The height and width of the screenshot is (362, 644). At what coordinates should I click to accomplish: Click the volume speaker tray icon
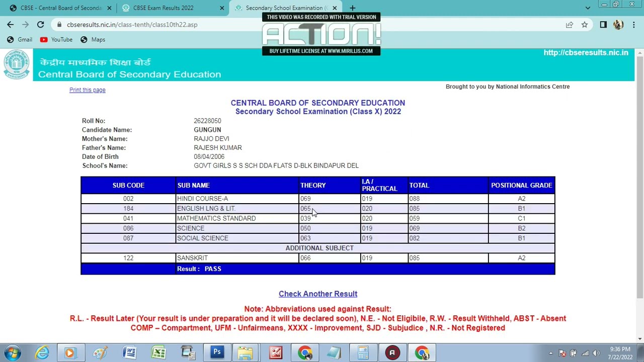596,353
